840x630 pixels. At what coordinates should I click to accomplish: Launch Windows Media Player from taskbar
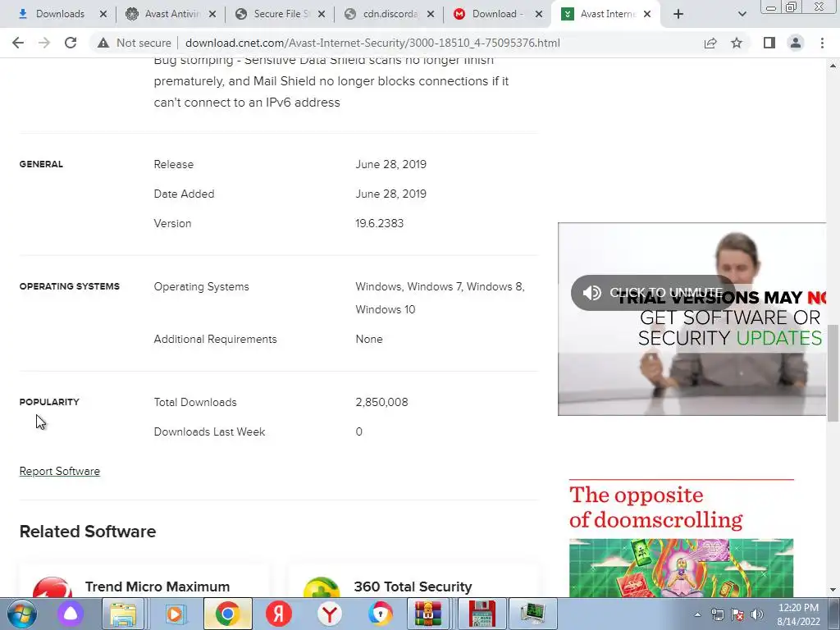(x=176, y=614)
